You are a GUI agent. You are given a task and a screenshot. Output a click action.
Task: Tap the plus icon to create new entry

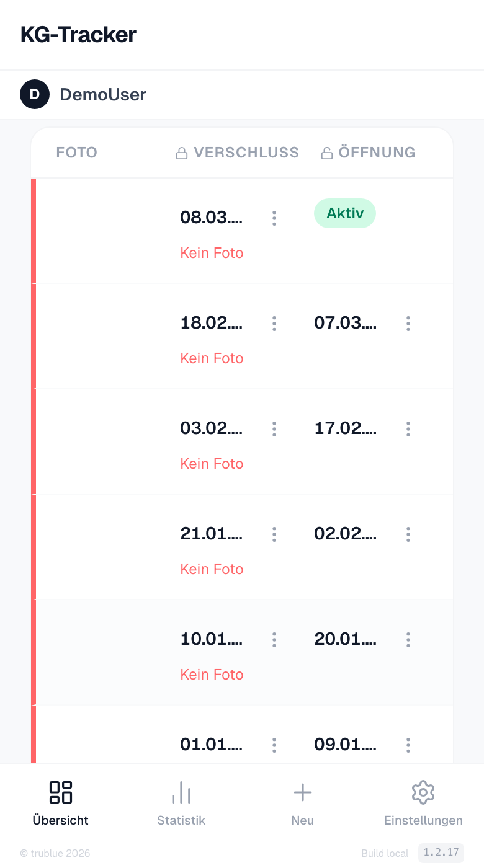point(302,792)
